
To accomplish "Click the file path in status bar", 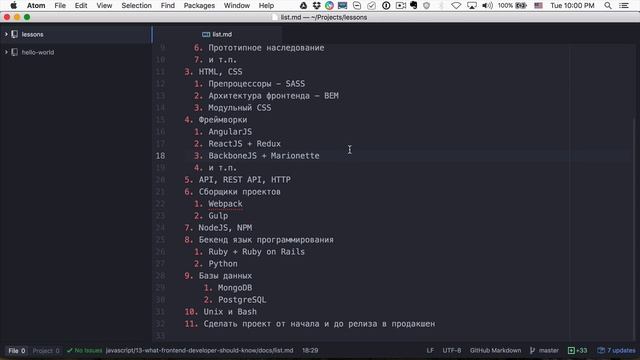I will click(199, 351).
